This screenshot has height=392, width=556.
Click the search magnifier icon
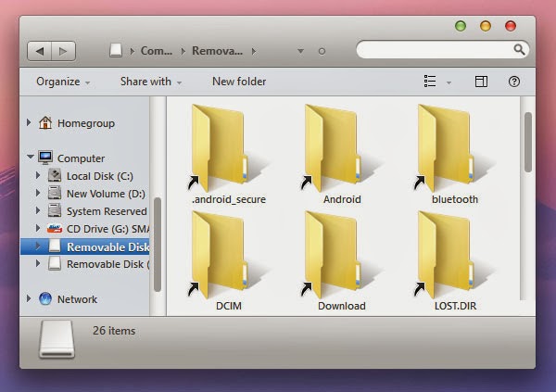tap(519, 49)
